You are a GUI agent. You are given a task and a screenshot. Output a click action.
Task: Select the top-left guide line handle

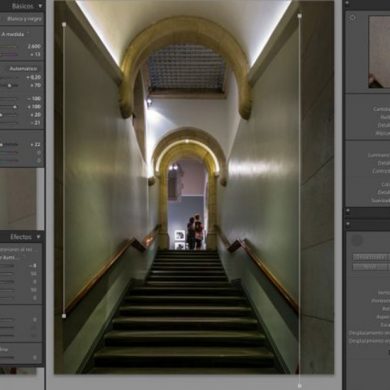tap(64, 24)
